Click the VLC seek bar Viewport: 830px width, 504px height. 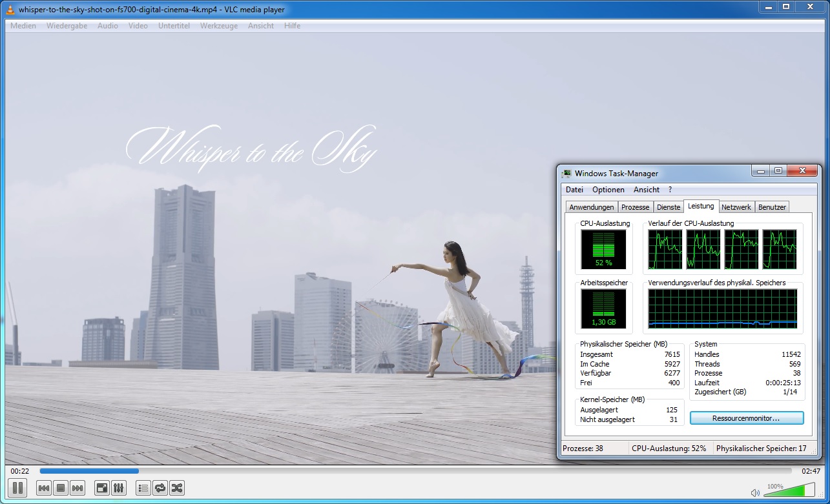pos(416,471)
